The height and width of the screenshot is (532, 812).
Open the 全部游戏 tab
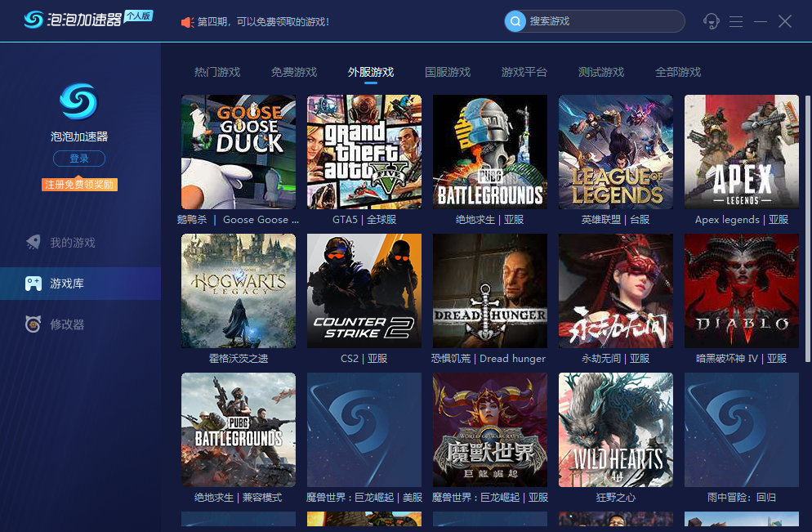678,72
